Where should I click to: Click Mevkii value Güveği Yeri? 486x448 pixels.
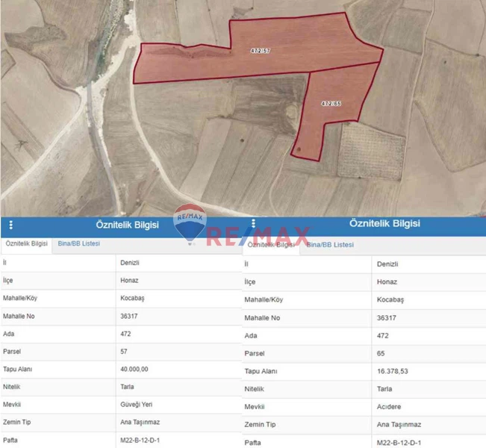coord(137,405)
